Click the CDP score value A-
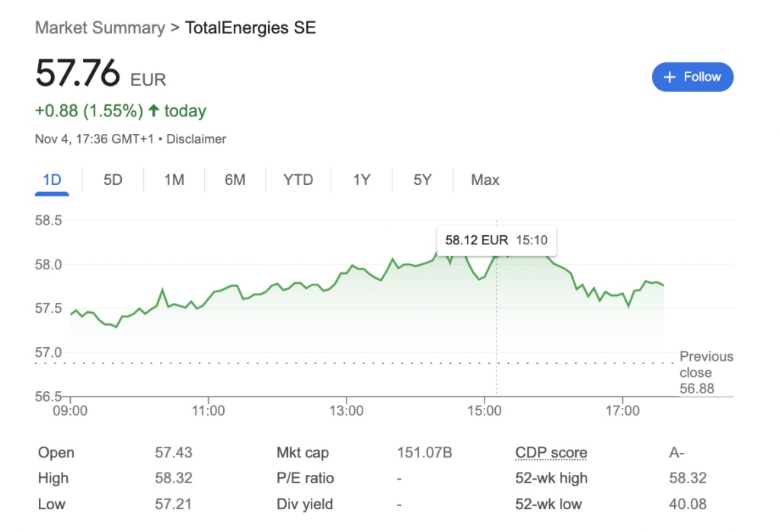Viewport: 780px width, 532px height. coord(676,452)
